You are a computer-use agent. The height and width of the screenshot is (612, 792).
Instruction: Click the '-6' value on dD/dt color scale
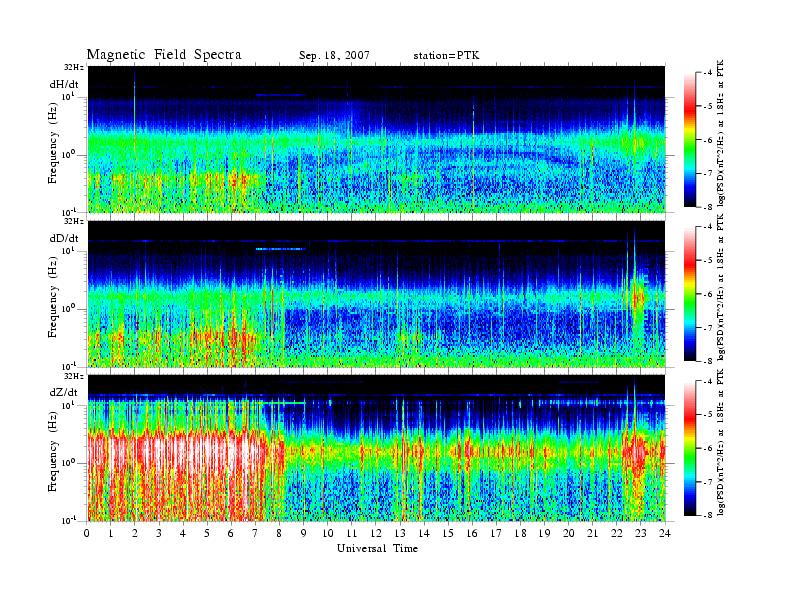point(708,294)
